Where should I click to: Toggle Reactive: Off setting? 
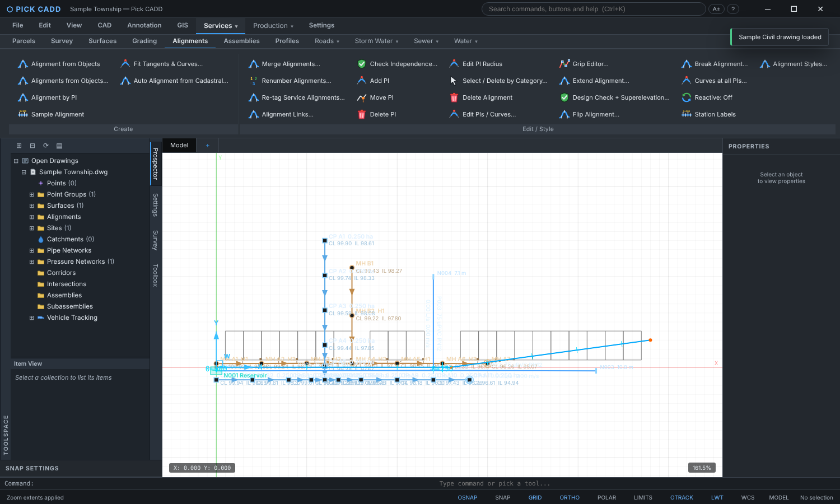(707, 97)
